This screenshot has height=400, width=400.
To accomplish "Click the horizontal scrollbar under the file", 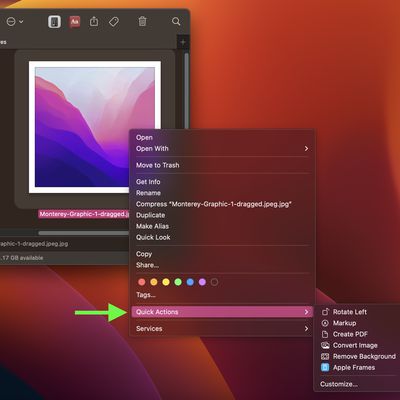I will (83, 233).
